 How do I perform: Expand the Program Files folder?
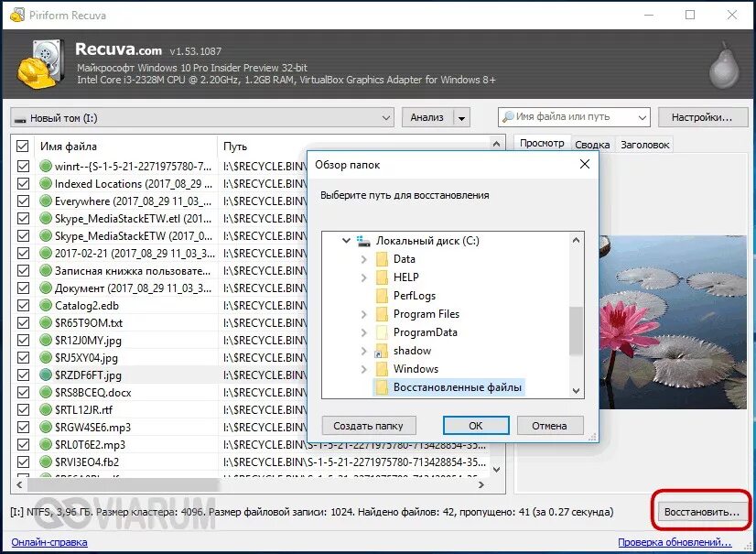coord(364,314)
